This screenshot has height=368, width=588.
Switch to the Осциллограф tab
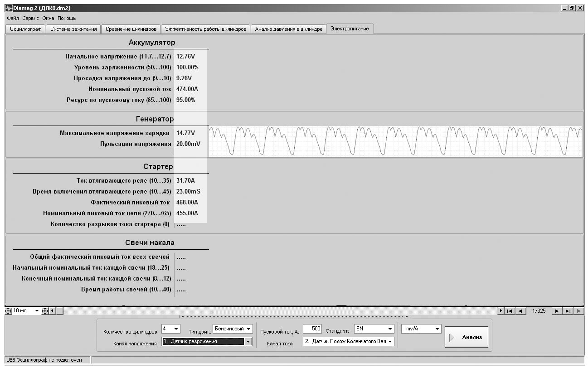point(25,29)
